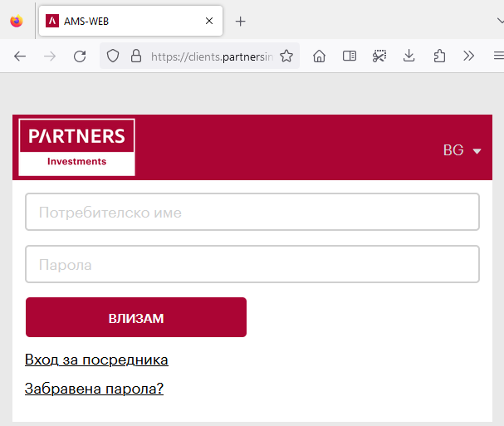This screenshot has width=504, height=426.
Task: Reload the current page
Action: coord(80,56)
